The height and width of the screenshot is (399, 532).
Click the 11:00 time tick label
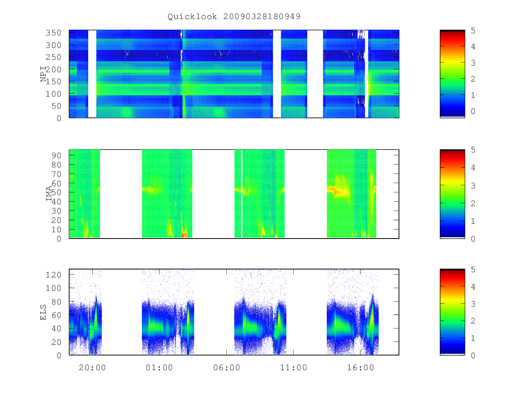coord(293,368)
